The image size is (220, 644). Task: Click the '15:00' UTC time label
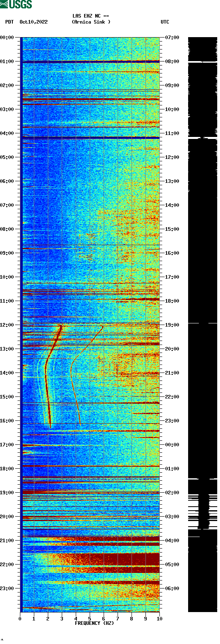point(172,229)
